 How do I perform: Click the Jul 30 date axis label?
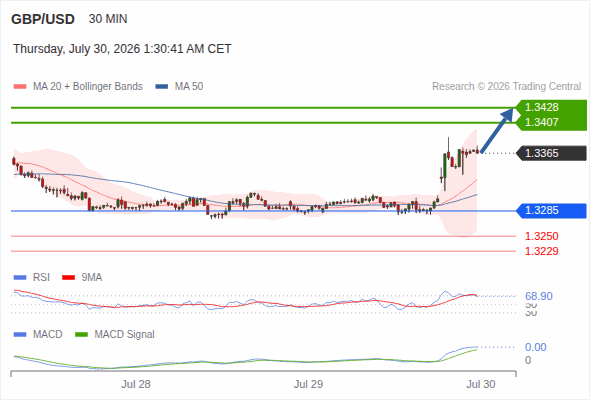pyautogui.click(x=481, y=384)
